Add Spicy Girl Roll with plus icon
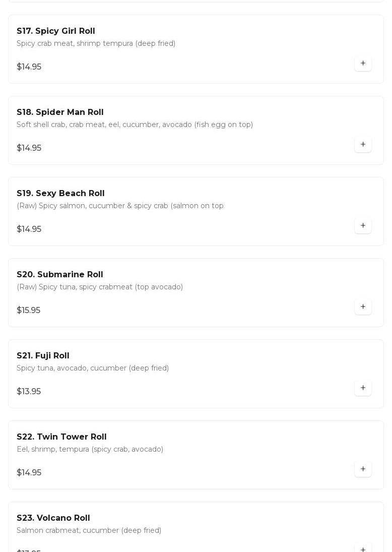 click(x=363, y=64)
